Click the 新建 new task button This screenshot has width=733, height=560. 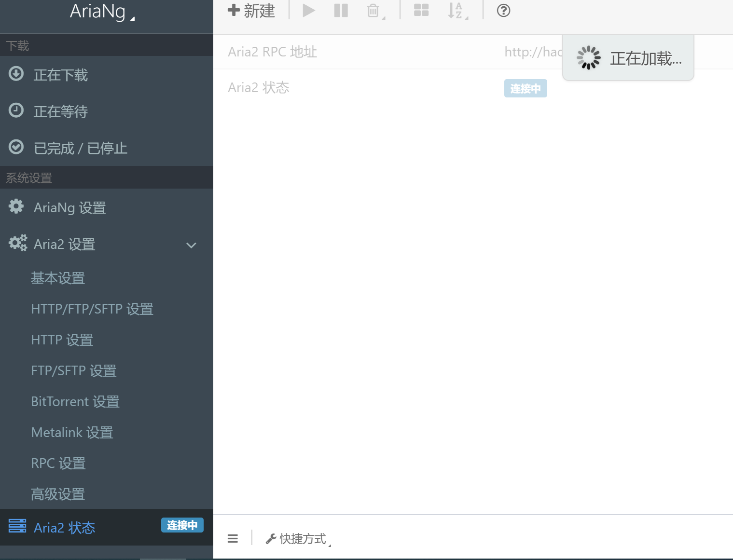click(x=251, y=10)
